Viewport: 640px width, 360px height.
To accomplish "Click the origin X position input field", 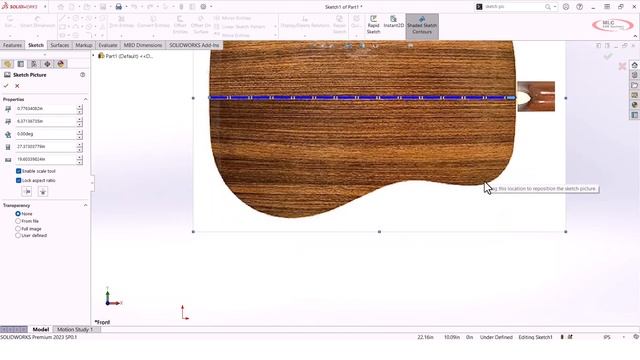I will coord(46,109).
